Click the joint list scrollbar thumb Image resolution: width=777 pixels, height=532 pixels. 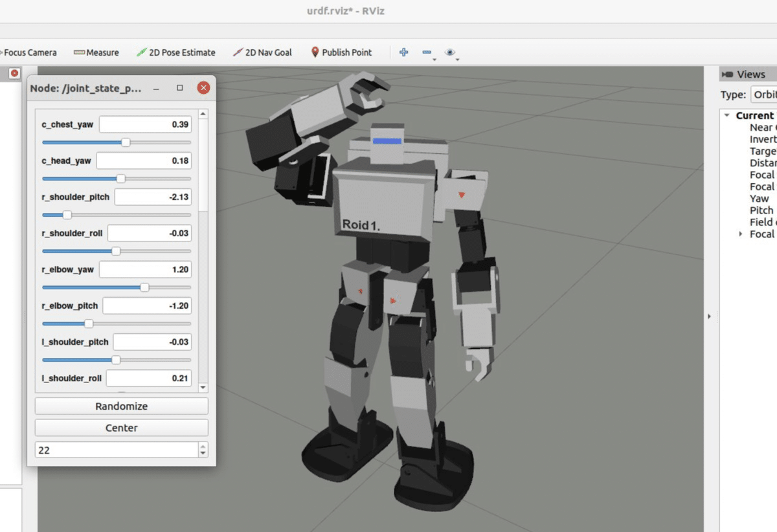pyautogui.click(x=203, y=165)
